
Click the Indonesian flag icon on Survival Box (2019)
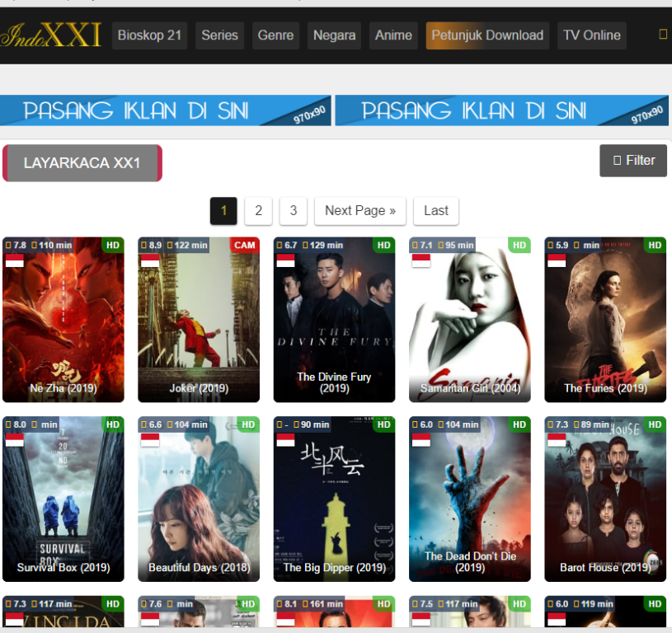pos(15,439)
